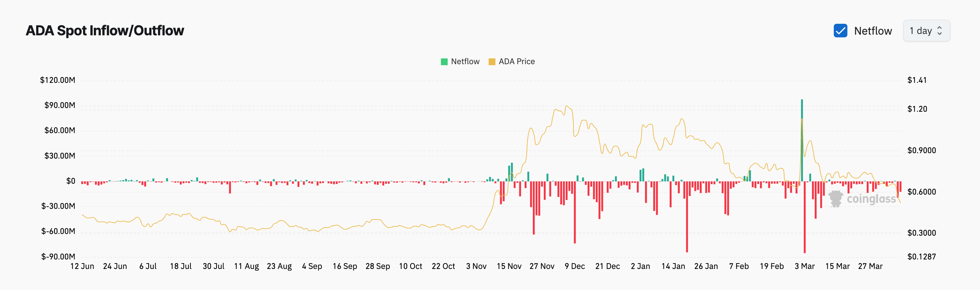Hide the Netflow series via legend label
This screenshot has width=980, height=290.
point(465,61)
